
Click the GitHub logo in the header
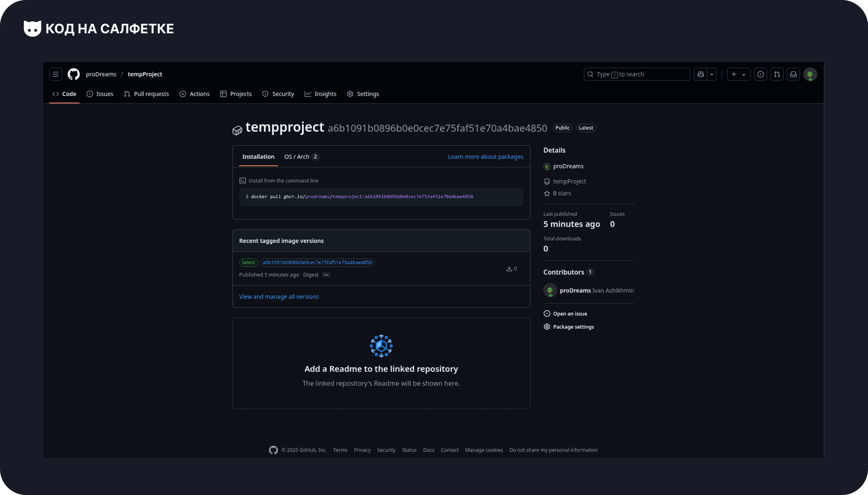74,74
